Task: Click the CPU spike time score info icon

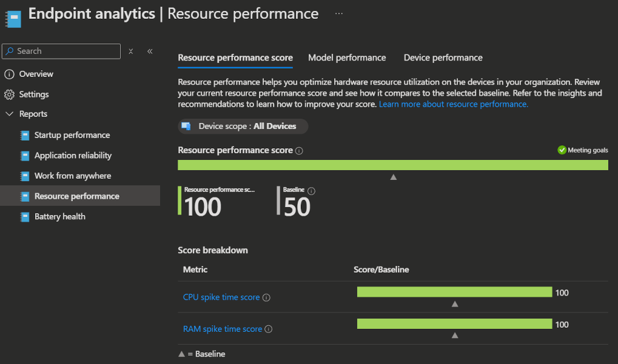Action: click(x=266, y=297)
